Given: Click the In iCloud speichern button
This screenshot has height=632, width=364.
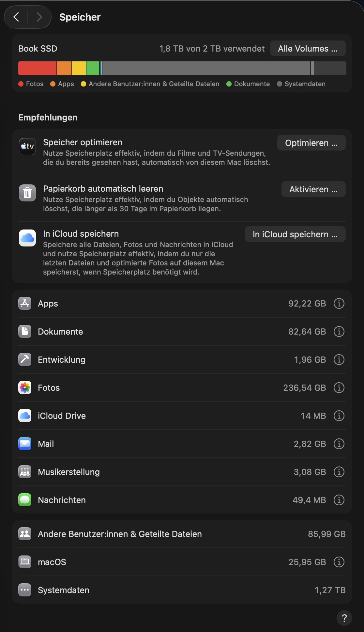Looking at the screenshot, I should pos(295,234).
